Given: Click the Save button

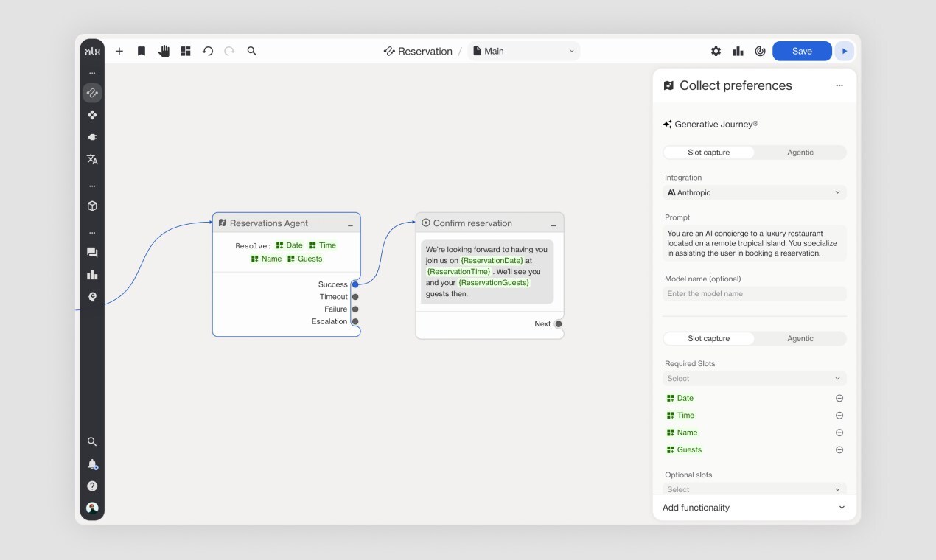Looking at the screenshot, I should point(802,52).
